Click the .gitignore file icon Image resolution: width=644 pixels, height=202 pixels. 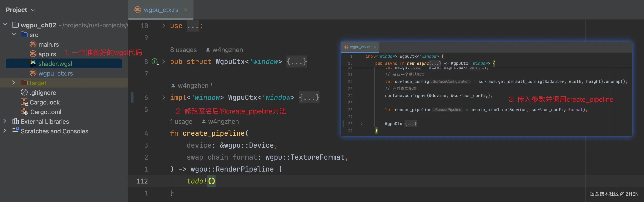[24, 92]
